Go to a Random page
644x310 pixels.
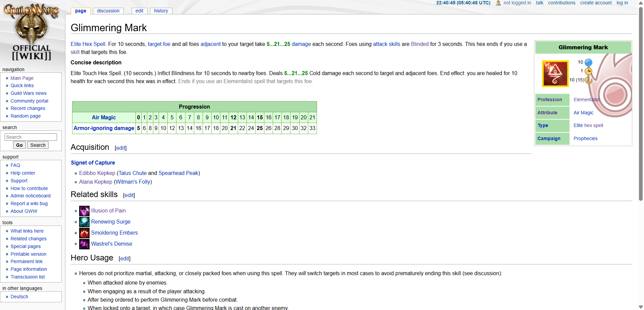pyautogui.click(x=25, y=116)
